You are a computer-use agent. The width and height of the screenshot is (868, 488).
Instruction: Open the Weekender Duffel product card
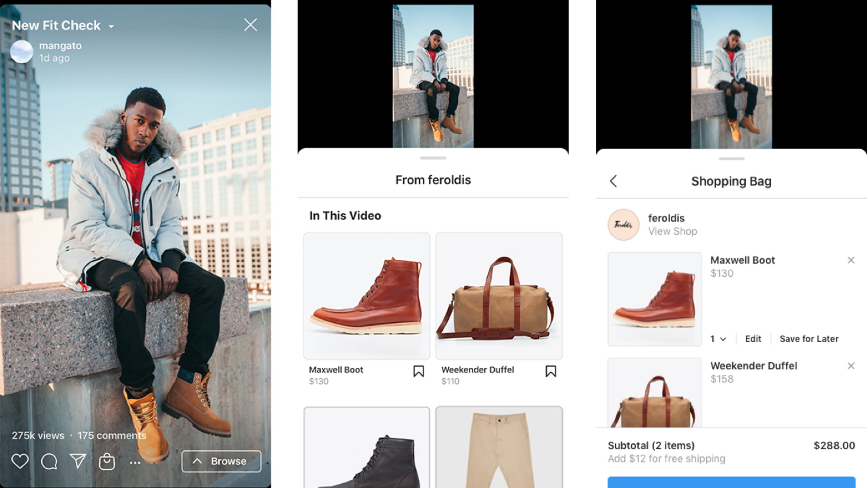pos(499,296)
